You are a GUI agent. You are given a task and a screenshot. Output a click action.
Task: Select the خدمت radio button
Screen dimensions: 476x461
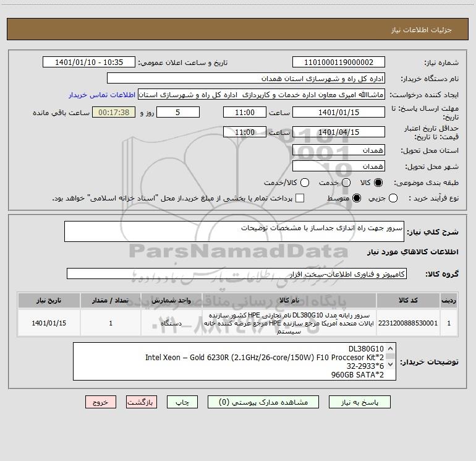[346, 183]
